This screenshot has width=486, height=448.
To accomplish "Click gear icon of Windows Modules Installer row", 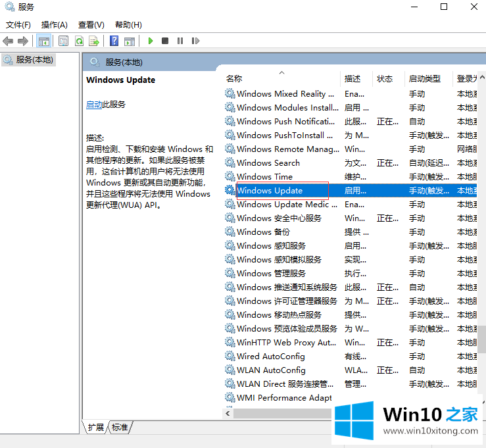I will [230, 107].
